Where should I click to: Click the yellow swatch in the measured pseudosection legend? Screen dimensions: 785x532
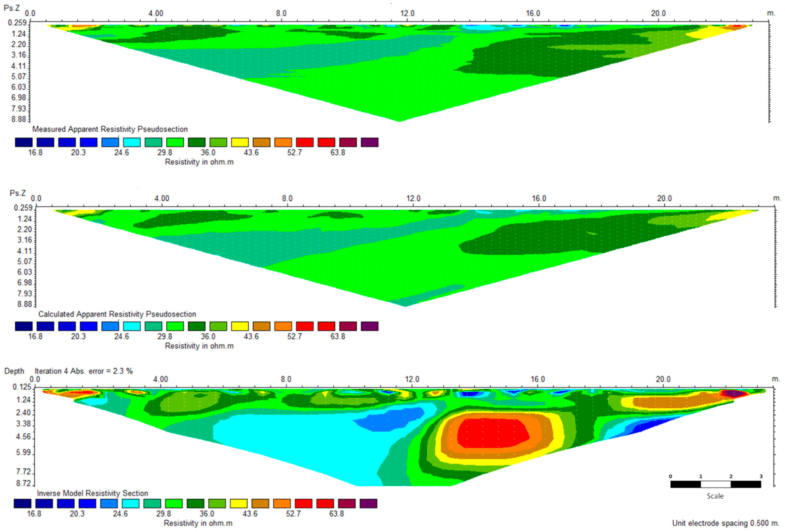240,142
